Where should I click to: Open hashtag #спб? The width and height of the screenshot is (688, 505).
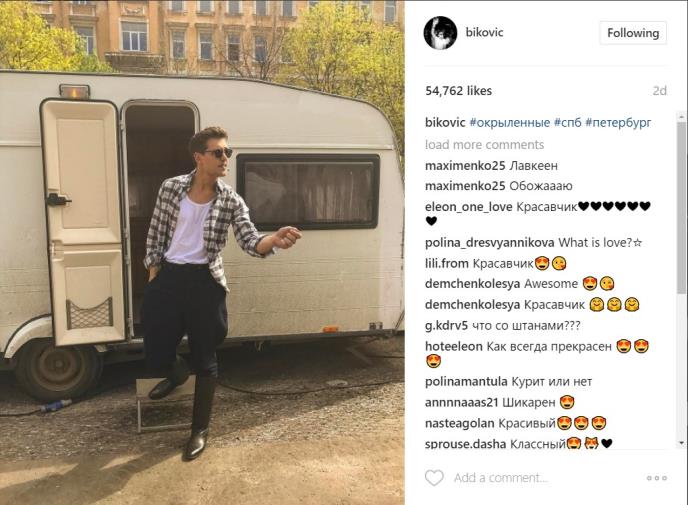[x=567, y=122]
